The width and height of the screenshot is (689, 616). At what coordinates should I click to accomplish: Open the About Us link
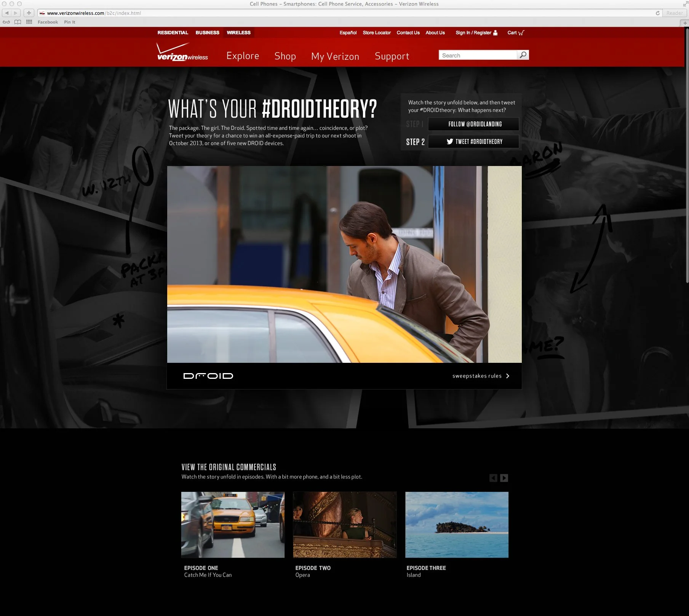pos(435,33)
